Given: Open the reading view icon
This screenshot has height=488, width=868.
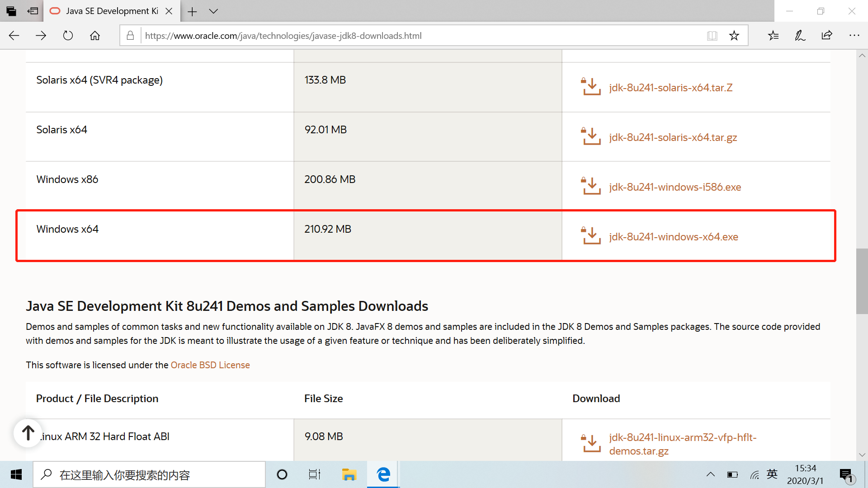Looking at the screenshot, I should [712, 36].
